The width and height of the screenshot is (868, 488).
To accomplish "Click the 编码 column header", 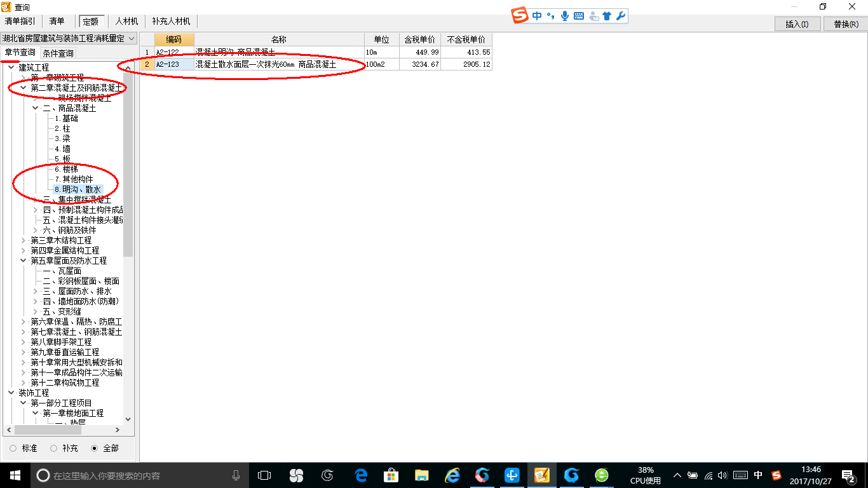I will tap(174, 39).
